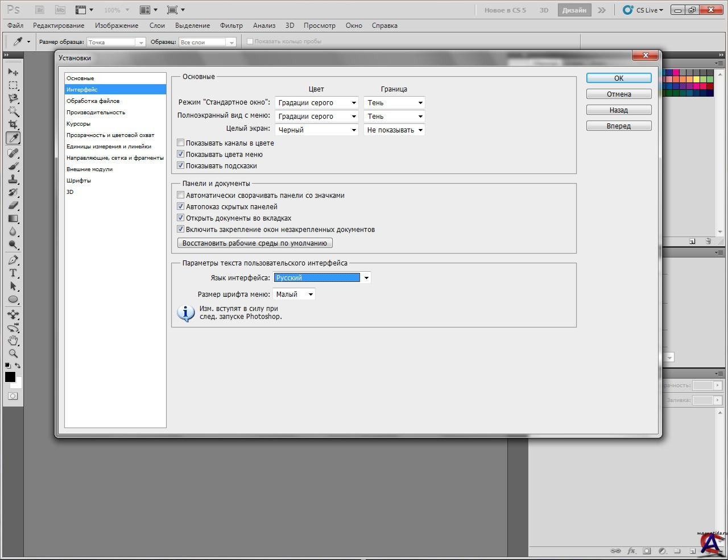The height and width of the screenshot is (560, 728).
Task: Open the 'Язык интерфейса' dropdown
Action: click(322, 278)
